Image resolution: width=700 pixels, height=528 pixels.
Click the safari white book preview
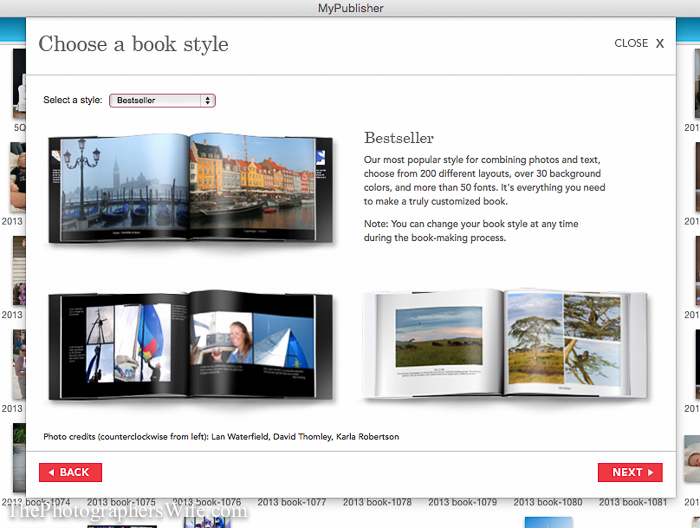[x=506, y=344]
